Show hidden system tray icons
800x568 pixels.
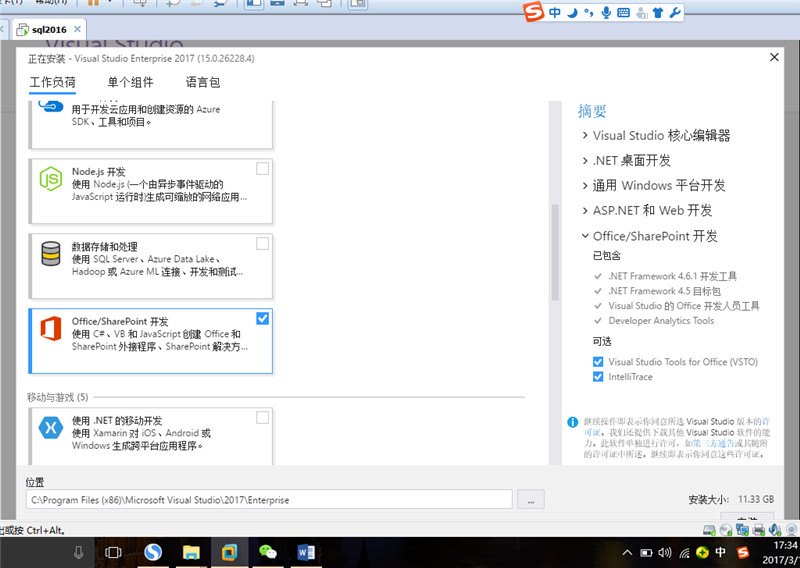pyautogui.click(x=628, y=553)
